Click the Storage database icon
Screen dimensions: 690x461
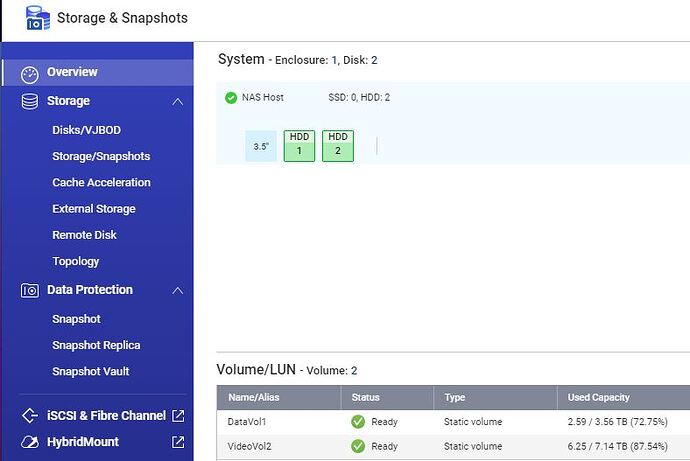coord(30,101)
